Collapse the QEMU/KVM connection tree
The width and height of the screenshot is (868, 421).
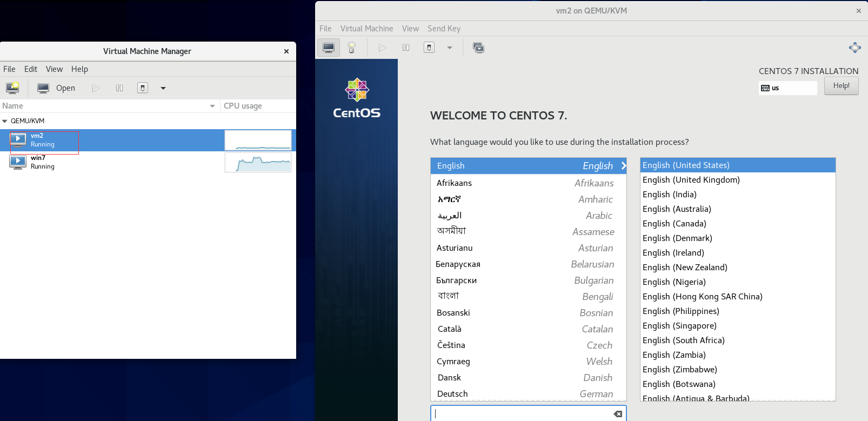pyautogui.click(x=5, y=121)
